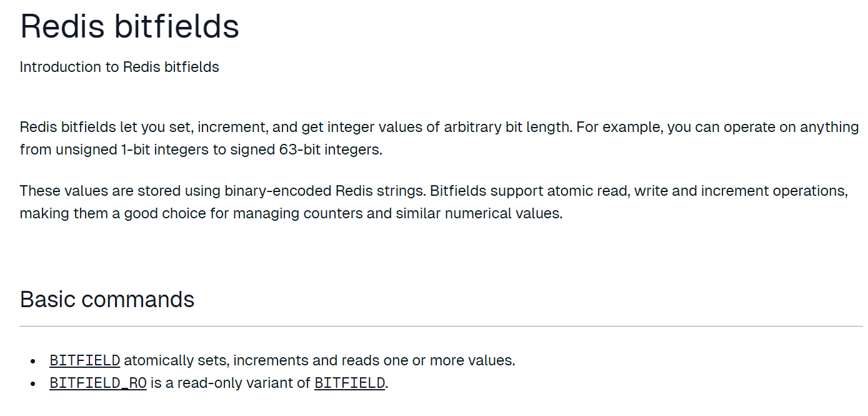
Task: Click the first bullet point marker
Action: (x=33, y=361)
